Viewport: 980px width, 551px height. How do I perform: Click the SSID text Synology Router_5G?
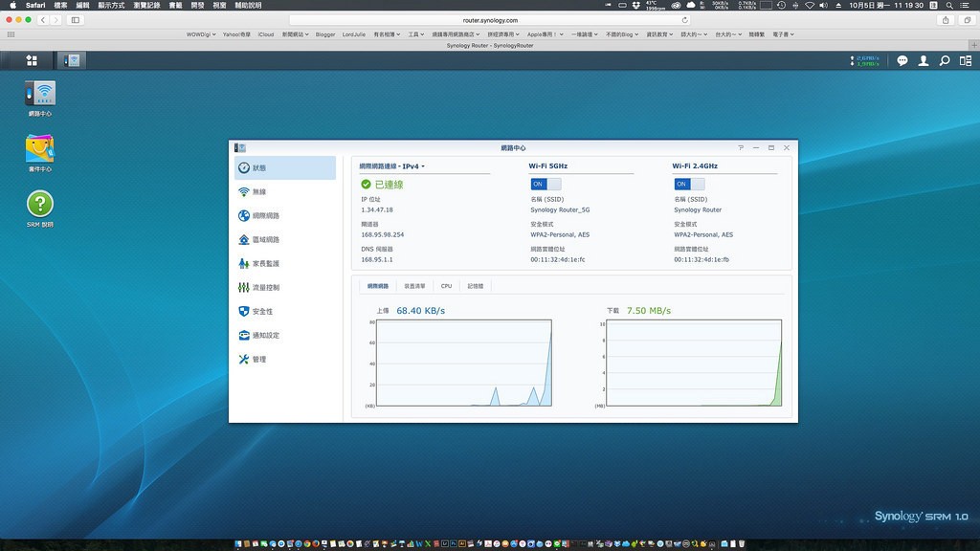coord(560,209)
